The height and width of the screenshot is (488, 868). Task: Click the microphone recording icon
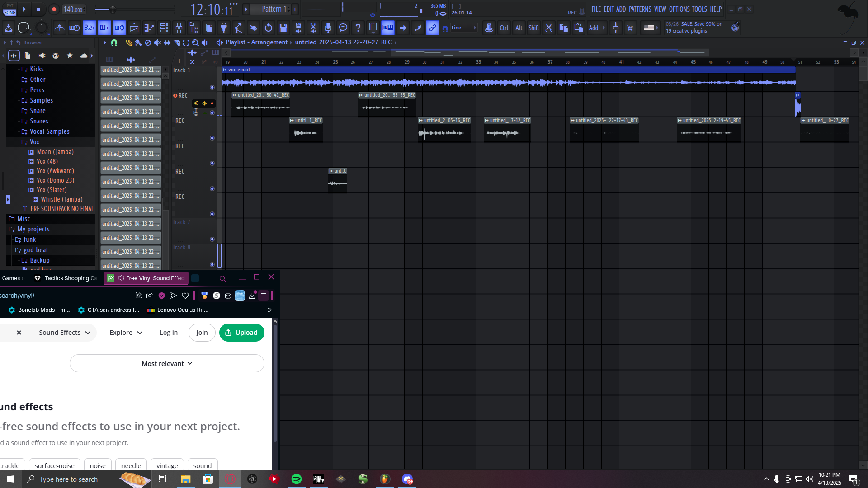coord(328,28)
